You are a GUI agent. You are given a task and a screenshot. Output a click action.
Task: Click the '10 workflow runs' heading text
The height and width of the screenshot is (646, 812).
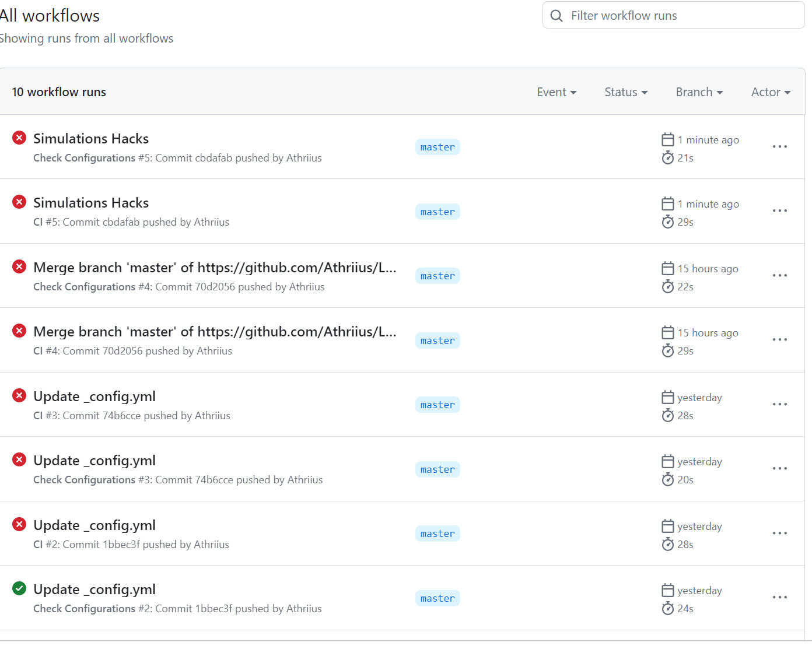[x=59, y=92]
